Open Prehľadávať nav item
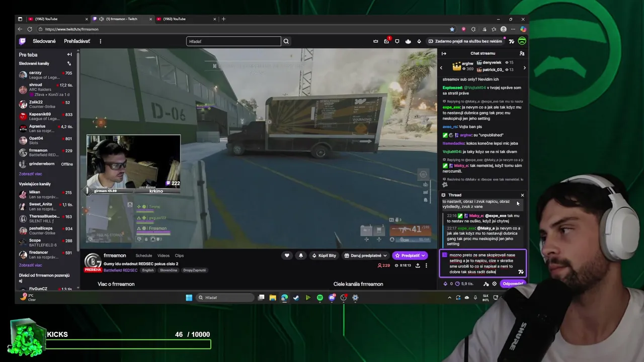The image size is (644, 362). (77, 41)
